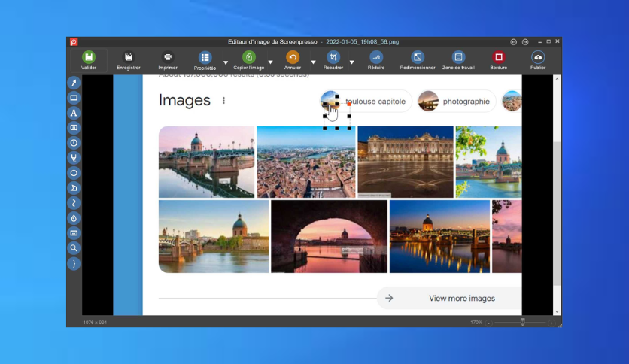Screen dimensions: 629x364
Task: Select the freehand curve tool
Action: (74, 203)
